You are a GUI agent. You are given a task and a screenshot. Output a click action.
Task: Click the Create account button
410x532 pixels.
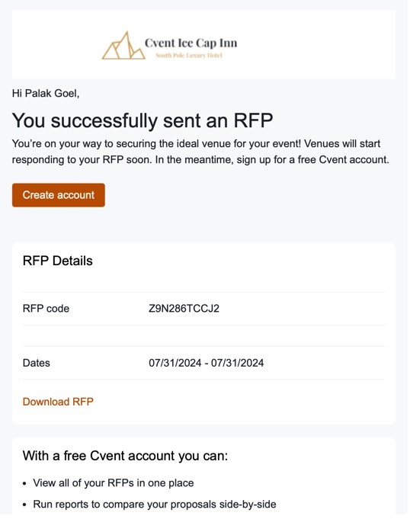click(59, 195)
